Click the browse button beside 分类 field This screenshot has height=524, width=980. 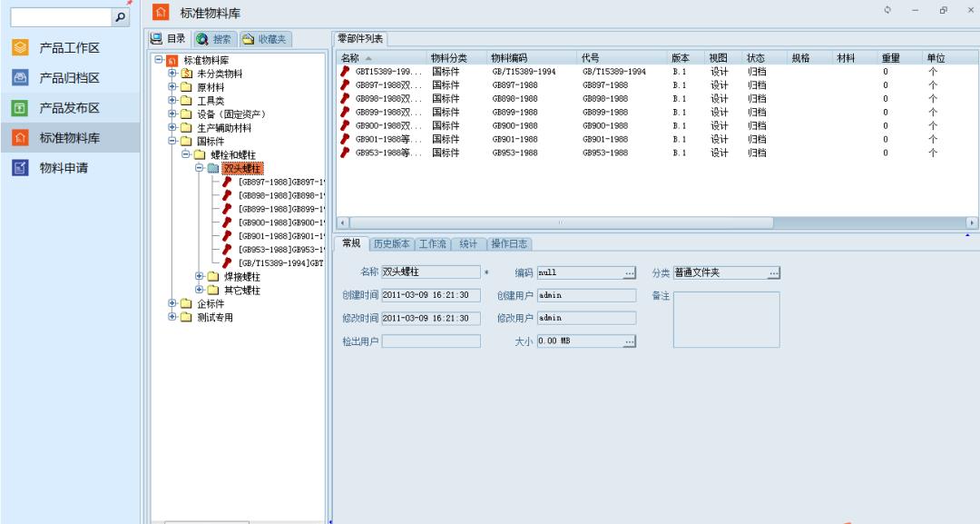[774, 272]
